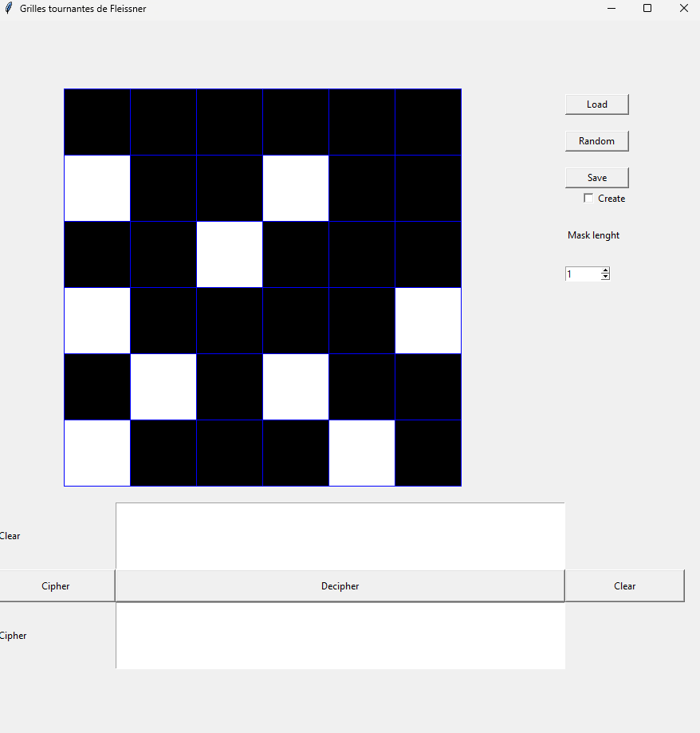Screen dimensions: 700x733
Task: Increase Mask lenght with the spinner up arrow
Action: [x=605, y=270]
